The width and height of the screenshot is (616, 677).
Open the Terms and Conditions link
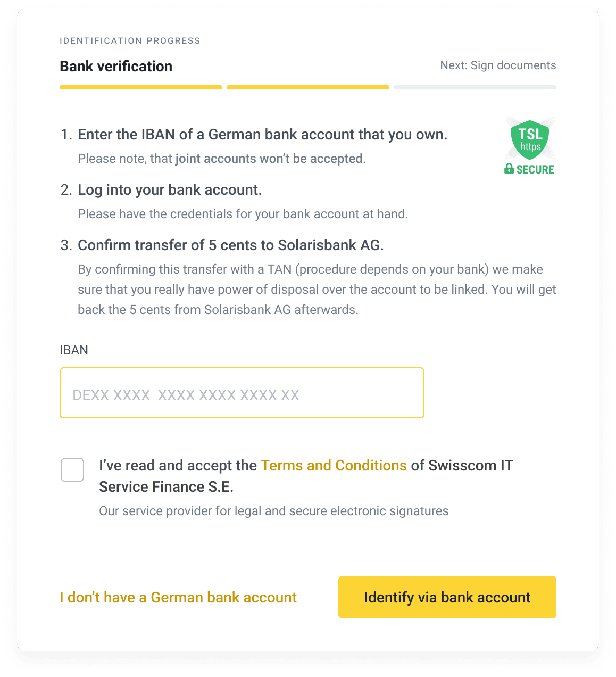click(x=334, y=466)
